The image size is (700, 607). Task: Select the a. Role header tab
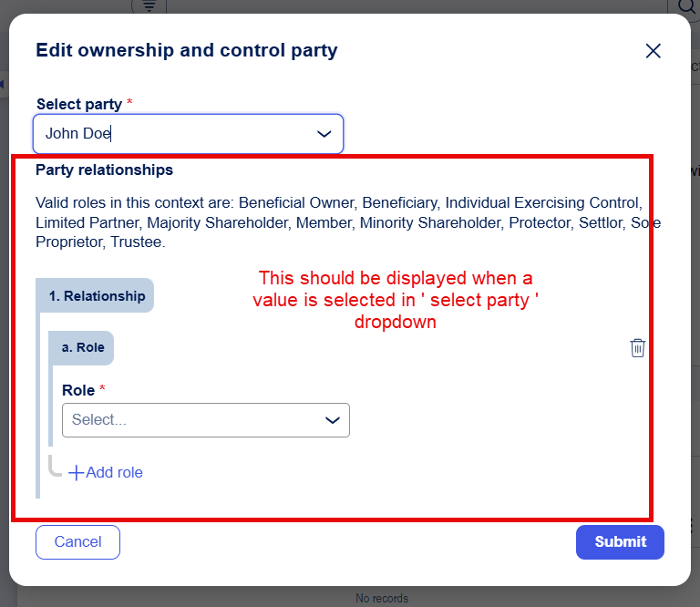(82, 347)
